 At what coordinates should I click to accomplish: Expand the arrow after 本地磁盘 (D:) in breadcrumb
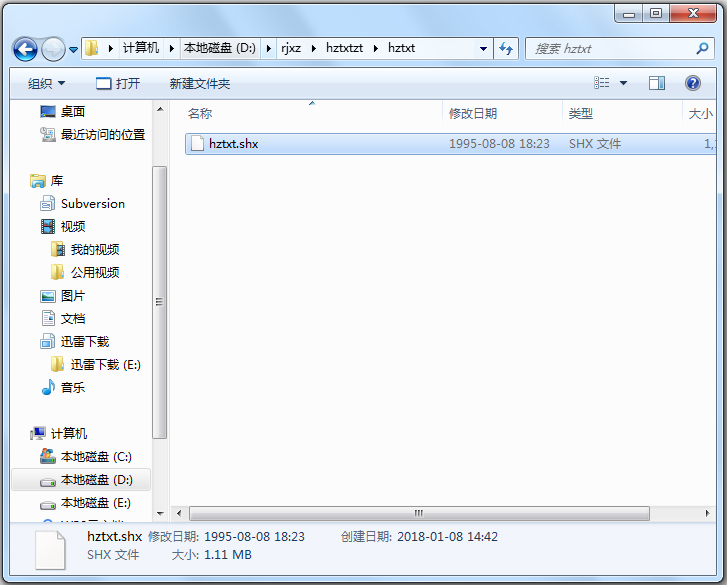point(268,48)
